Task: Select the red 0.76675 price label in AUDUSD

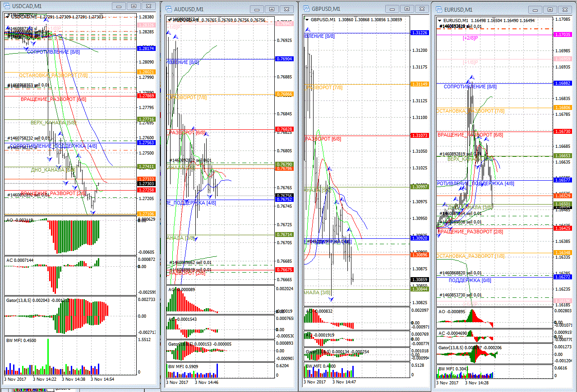Action: pos(284,269)
